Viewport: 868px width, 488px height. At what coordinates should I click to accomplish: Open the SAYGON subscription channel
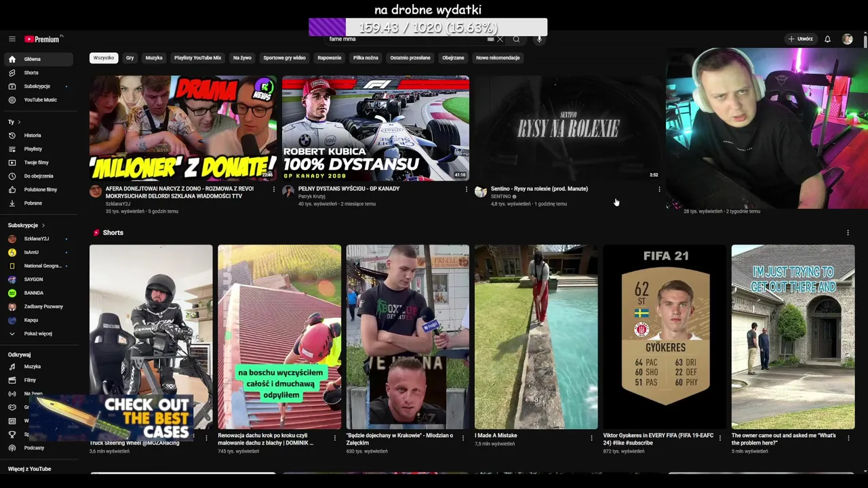[x=39, y=279]
